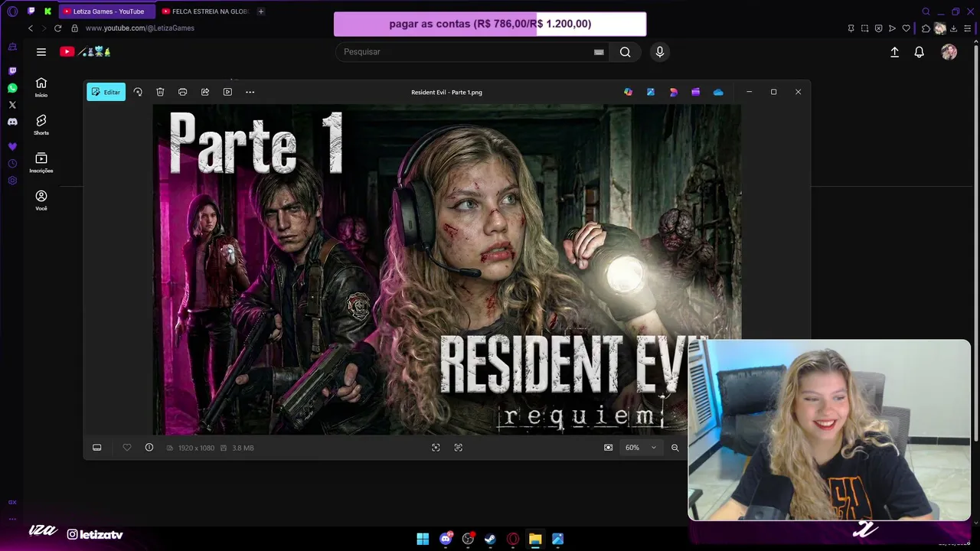Click the site security lock icon
980x551 pixels.
coord(74,28)
